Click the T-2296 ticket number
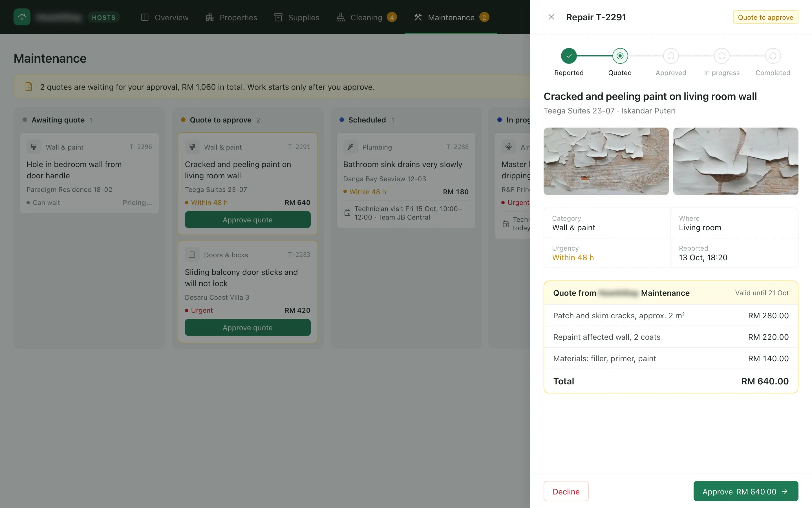 tap(141, 147)
